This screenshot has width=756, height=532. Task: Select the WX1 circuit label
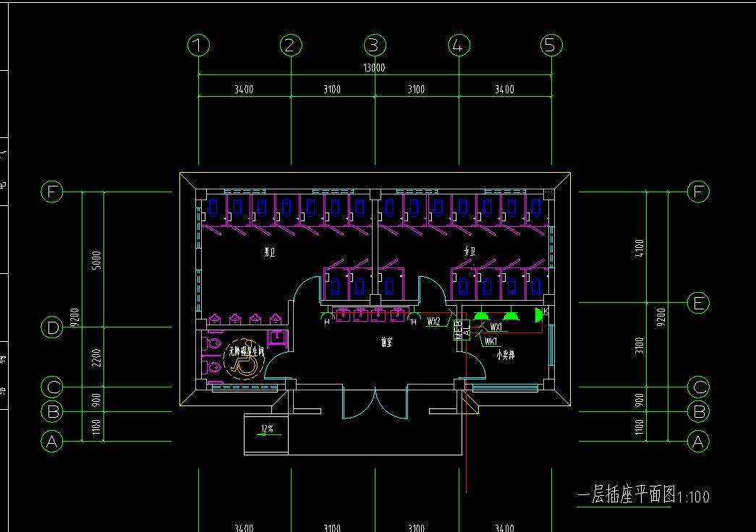[496, 327]
